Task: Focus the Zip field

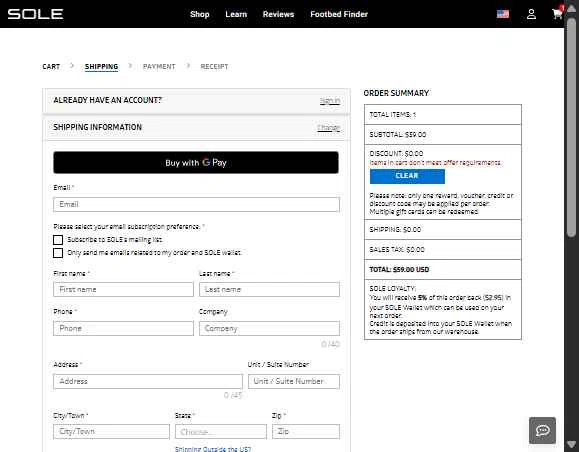Action: (x=306, y=431)
